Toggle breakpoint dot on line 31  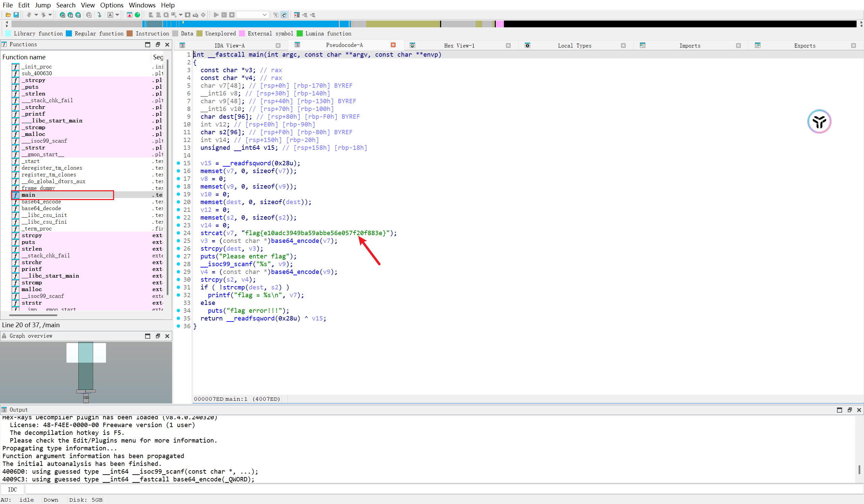(x=178, y=287)
